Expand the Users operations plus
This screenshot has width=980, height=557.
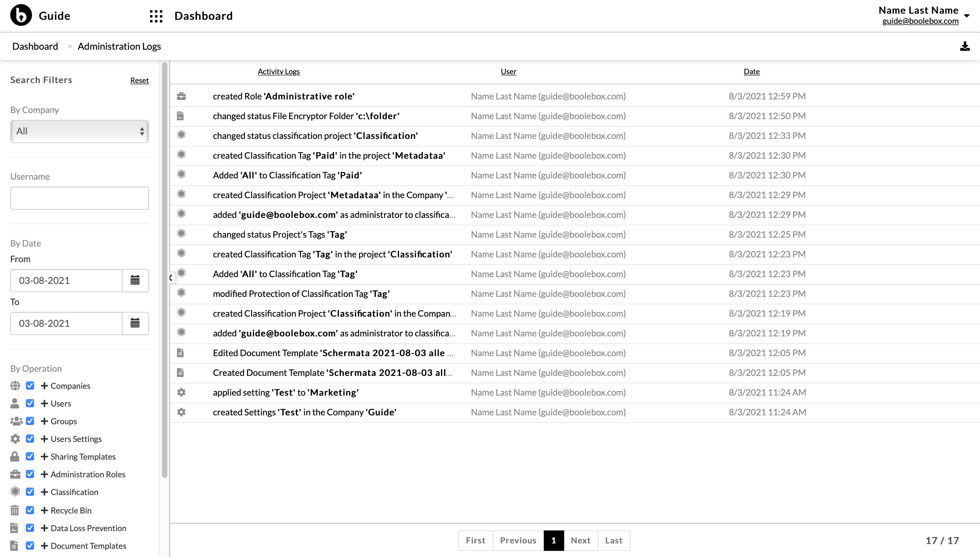44,403
